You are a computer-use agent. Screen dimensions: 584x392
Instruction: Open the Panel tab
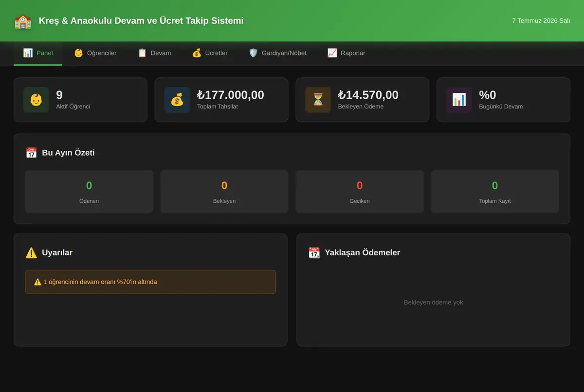pos(38,53)
